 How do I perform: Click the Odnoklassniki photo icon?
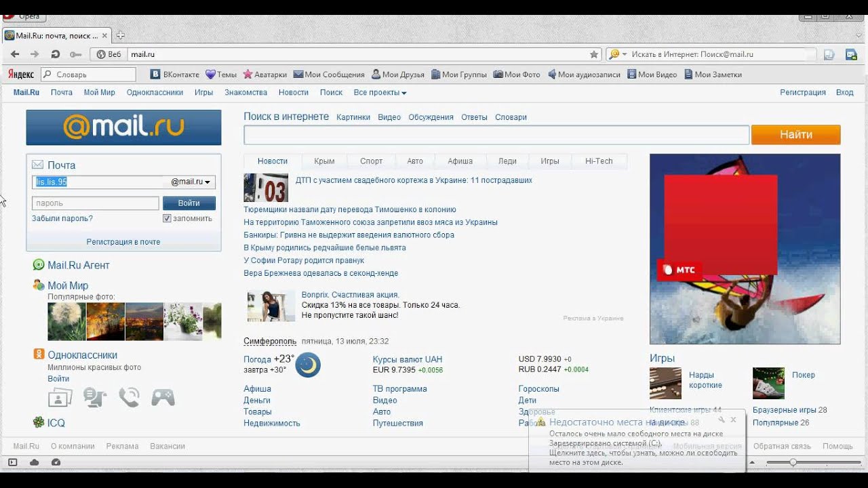pos(60,398)
